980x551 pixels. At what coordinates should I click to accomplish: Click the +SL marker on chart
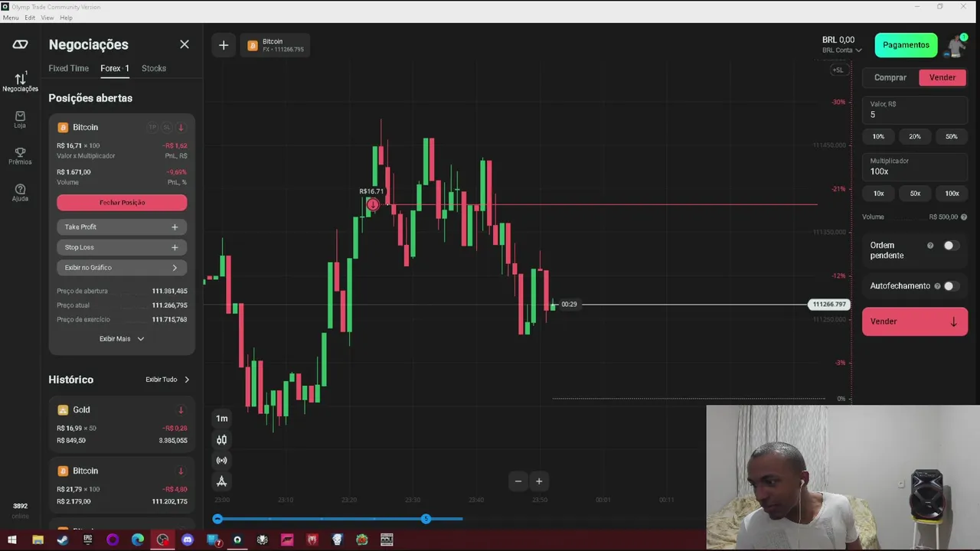point(838,70)
